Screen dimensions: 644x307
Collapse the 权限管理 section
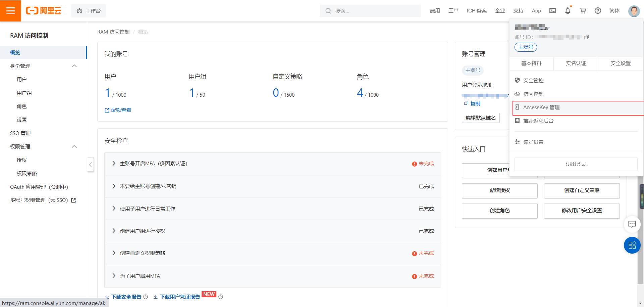[74, 146]
